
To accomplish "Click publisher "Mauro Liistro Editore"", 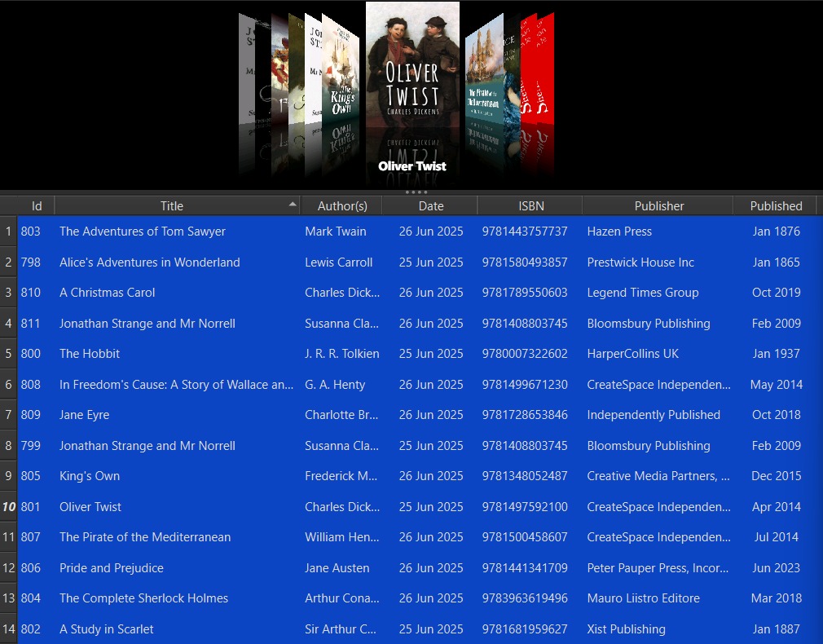I will (x=643, y=598).
